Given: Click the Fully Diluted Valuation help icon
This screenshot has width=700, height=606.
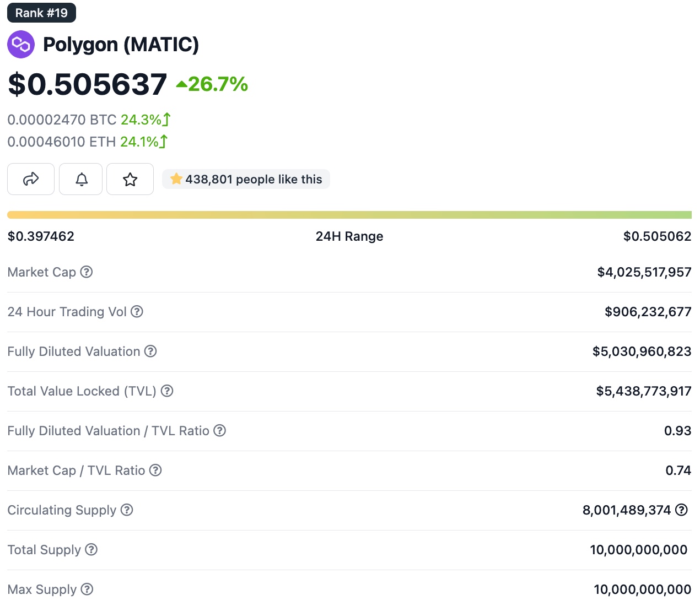Looking at the screenshot, I should coord(150,351).
